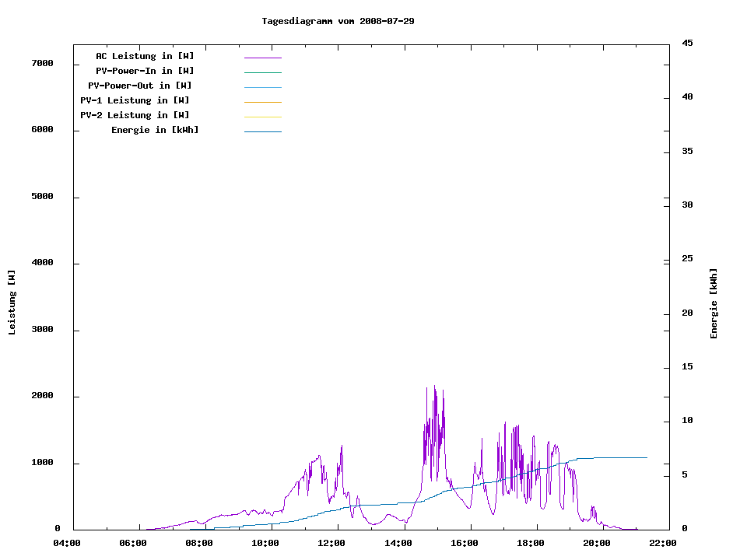747x560 pixels.
Task: Click the right axis title 'Energie [kWh]'
Action: 714,303
